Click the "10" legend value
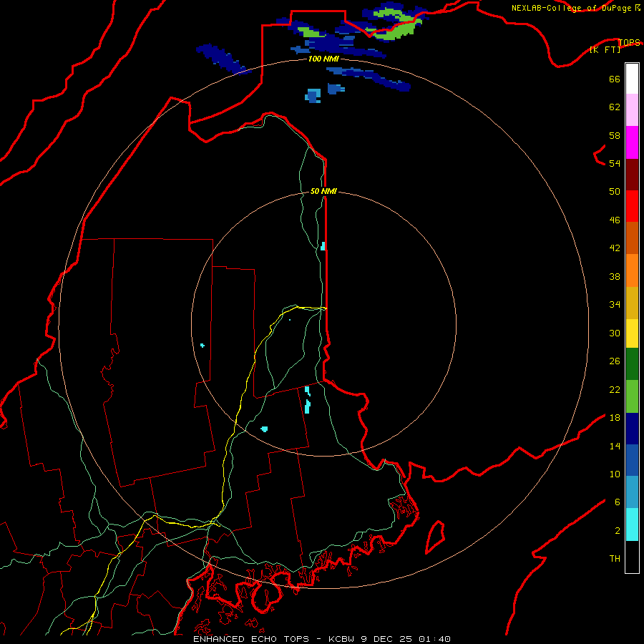This screenshot has height=644, width=644. [x=615, y=474]
